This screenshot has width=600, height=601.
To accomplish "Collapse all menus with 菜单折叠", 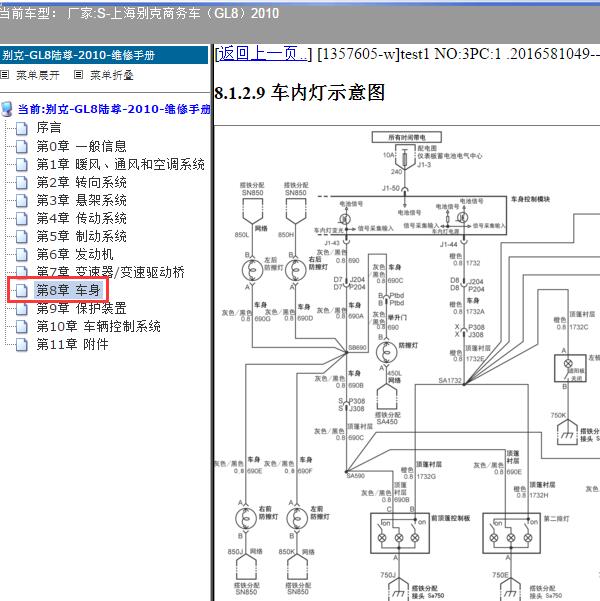I will [x=111, y=75].
